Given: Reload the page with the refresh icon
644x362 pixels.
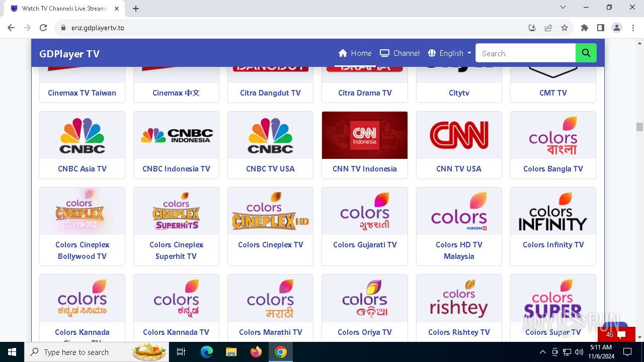Looking at the screenshot, I should pyautogui.click(x=43, y=28).
